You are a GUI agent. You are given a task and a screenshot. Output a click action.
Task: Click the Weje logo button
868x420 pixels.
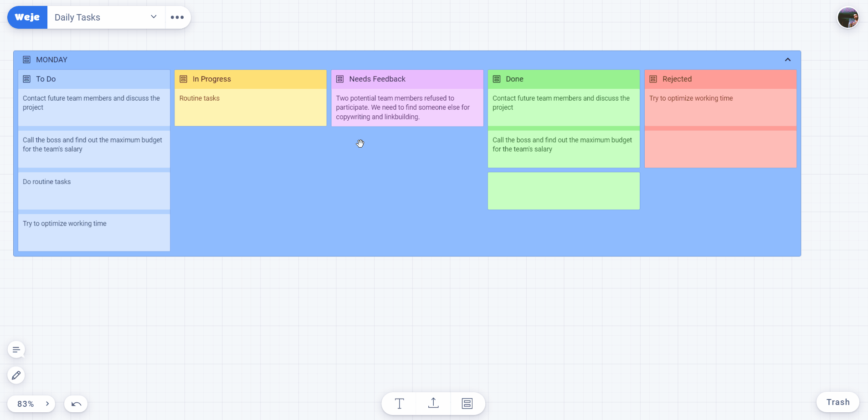pos(27,17)
